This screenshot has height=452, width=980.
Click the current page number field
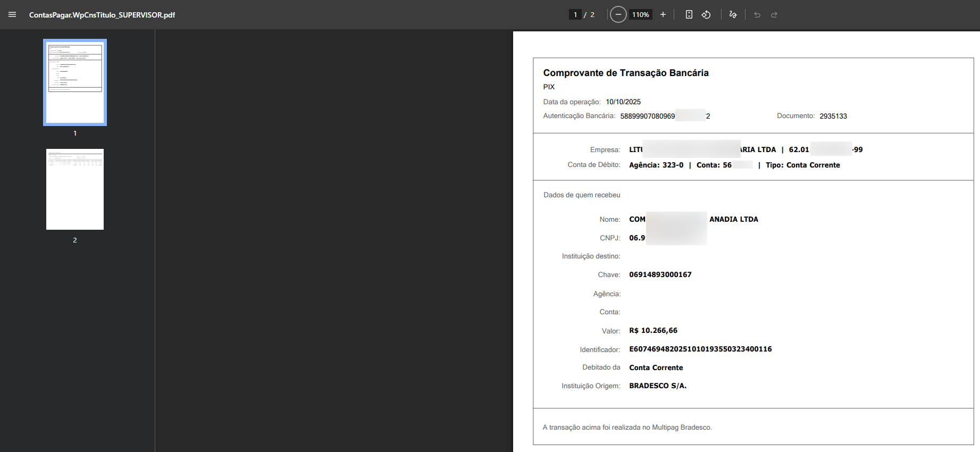pos(575,14)
